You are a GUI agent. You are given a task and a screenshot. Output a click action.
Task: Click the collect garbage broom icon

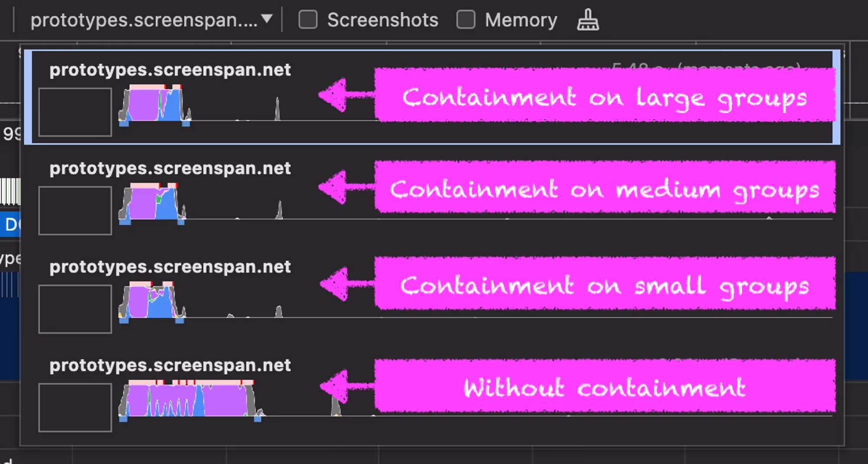pos(588,20)
